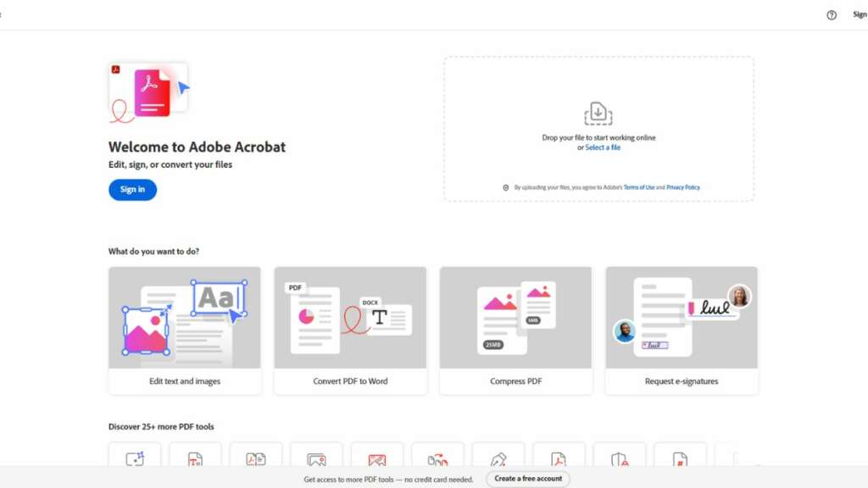
Task: Open the Acrobat create PDF tool icon
Action: (x=559, y=459)
